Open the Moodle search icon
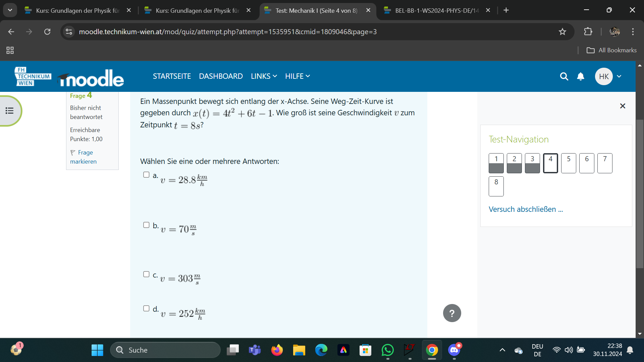The height and width of the screenshot is (362, 644). pyautogui.click(x=564, y=76)
